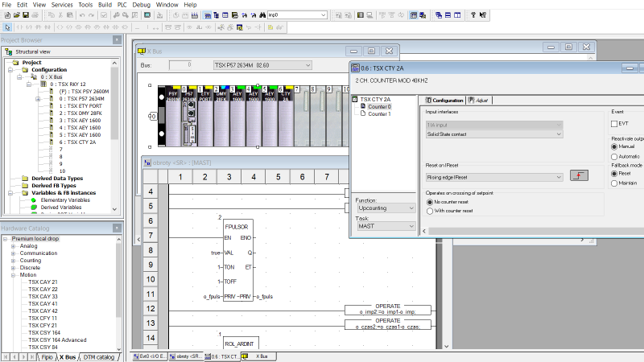Click the Print toolbar icon
Image resolution: width=644 pixels, height=362 pixels.
[35, 15]
